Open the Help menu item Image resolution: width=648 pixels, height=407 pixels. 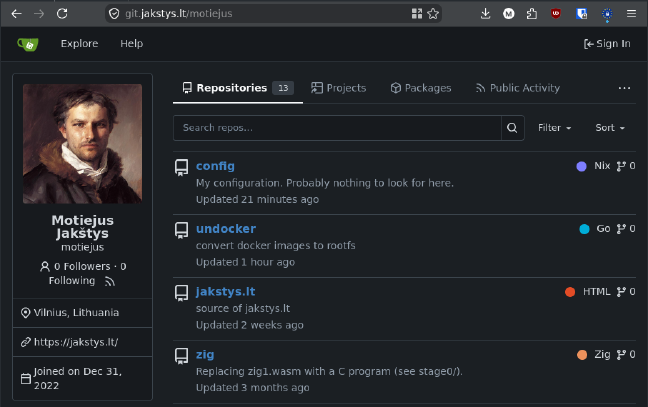(131, 44)
